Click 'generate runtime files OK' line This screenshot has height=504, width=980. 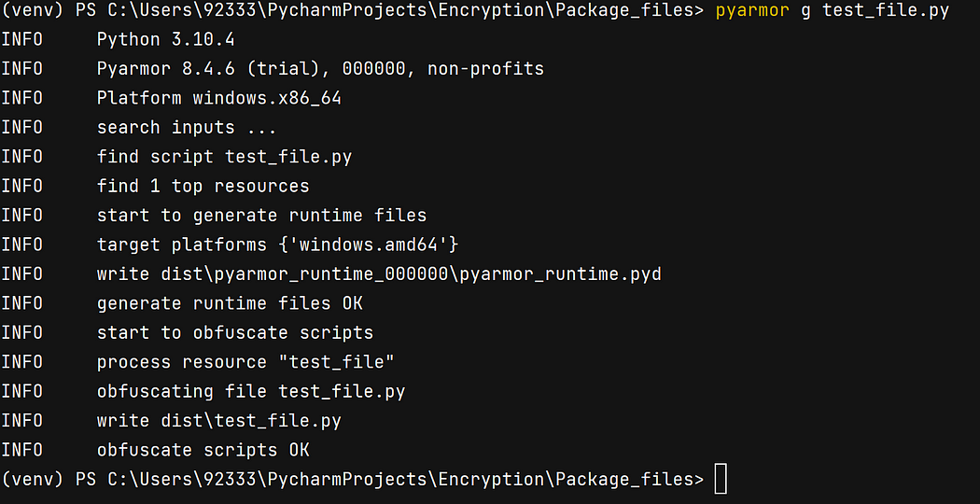point(230,303)
